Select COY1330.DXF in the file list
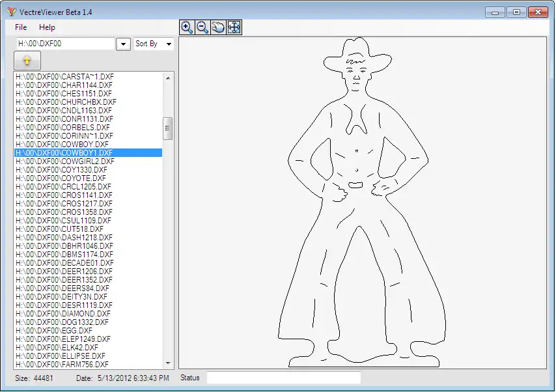556x392 pixels. tap(89, 170)
